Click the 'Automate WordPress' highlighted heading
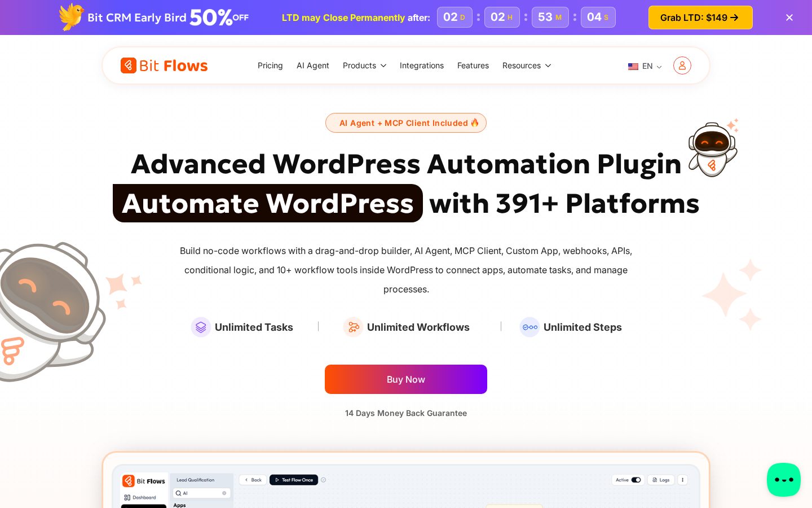Screen dimensions: 812x508 click(268, 203)
